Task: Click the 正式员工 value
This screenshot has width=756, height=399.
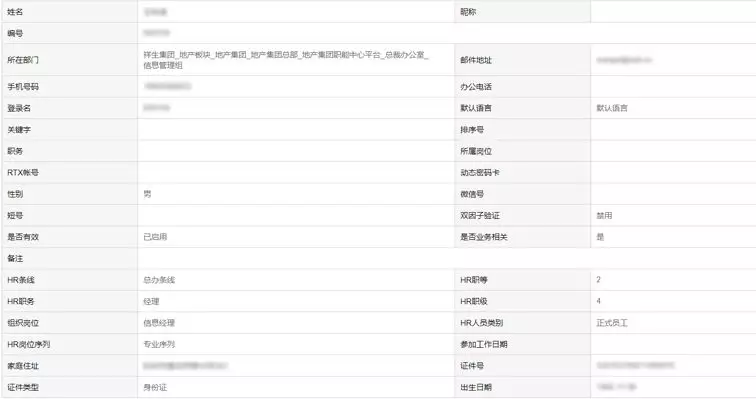Action: [x=612, y=322]
